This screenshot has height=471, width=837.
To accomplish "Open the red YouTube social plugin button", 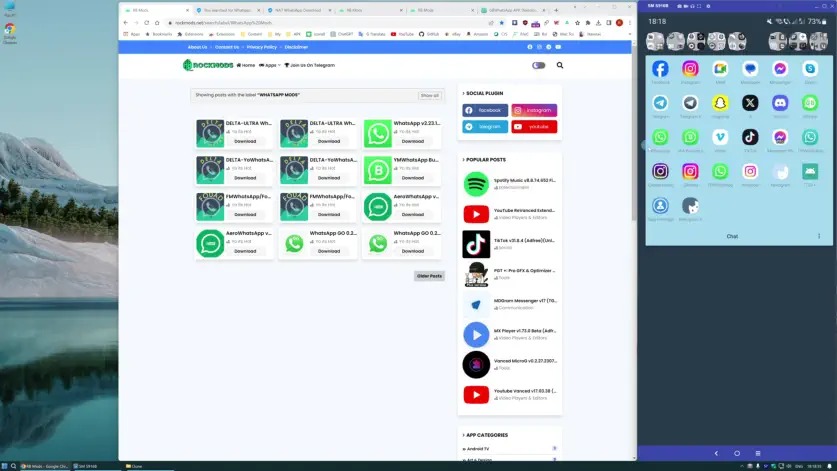I will 534,127.
